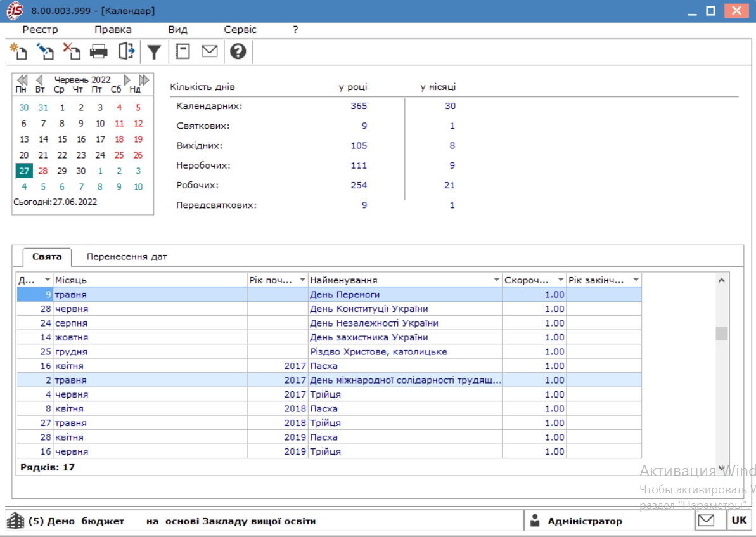Click the print toolbar icon

(x=98, y=51)
